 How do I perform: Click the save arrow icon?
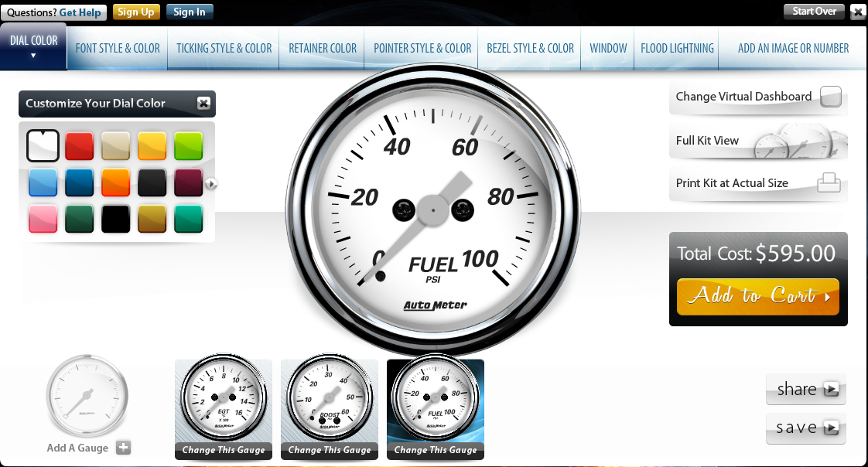click(831, 428)
